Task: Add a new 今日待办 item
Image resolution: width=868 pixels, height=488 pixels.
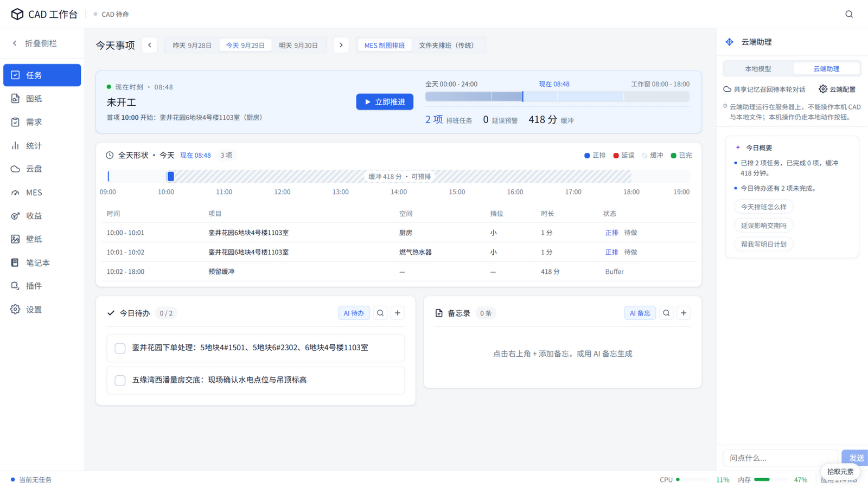Action: [x=398, y=313]
